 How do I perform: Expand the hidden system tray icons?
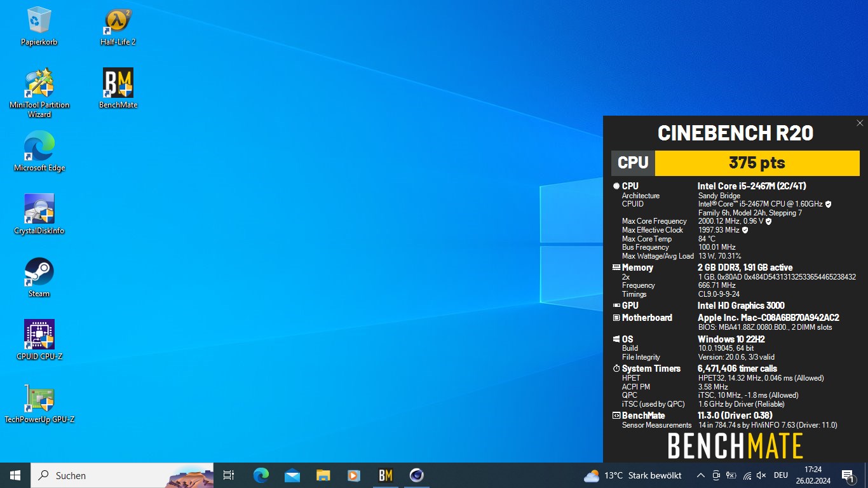[x=700, y=475]
